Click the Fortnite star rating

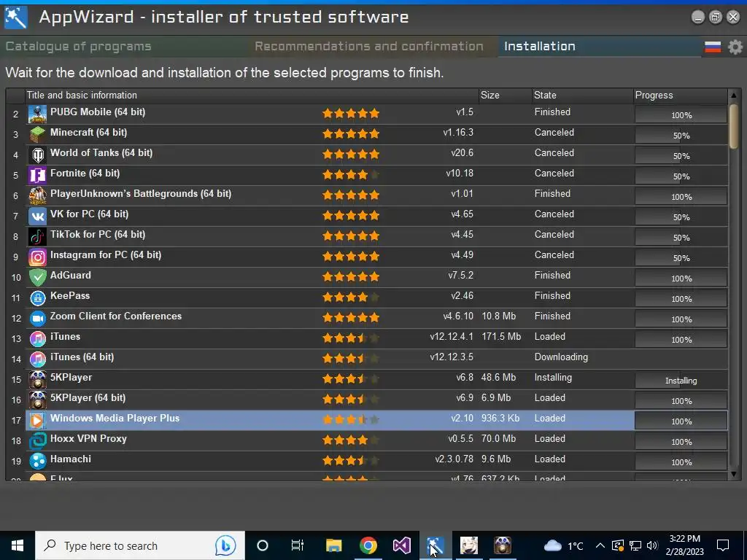click(351, 175)
